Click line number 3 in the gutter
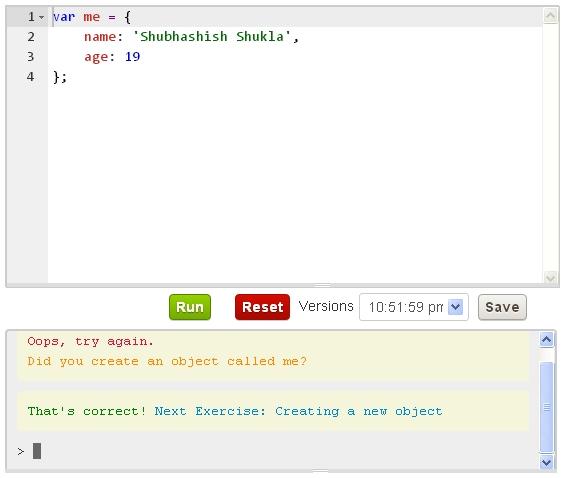 31,57
